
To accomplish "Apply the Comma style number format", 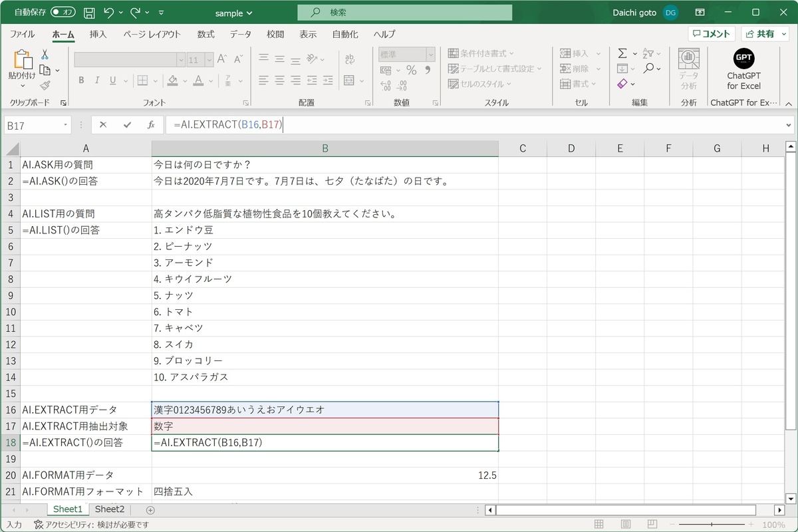I will [x=428, y=70].
